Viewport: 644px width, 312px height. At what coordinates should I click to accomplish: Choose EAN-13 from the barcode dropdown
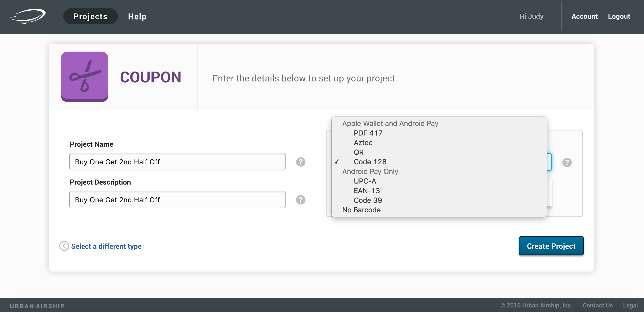[367, 191]
